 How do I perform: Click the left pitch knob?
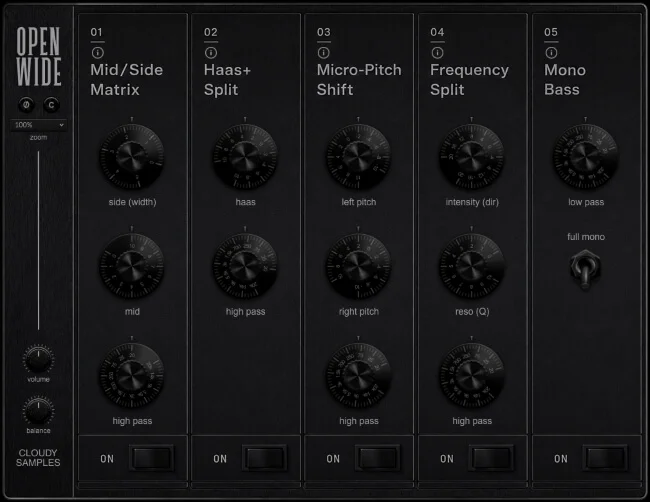click(358, 157)
